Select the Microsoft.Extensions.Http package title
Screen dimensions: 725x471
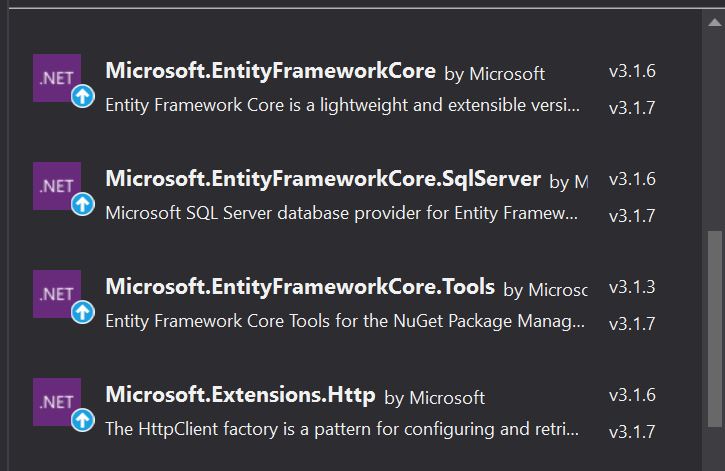click(240, 395)
